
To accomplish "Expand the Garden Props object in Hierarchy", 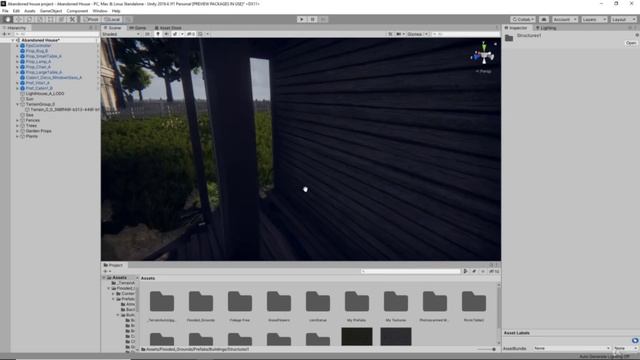I will 17,131.
